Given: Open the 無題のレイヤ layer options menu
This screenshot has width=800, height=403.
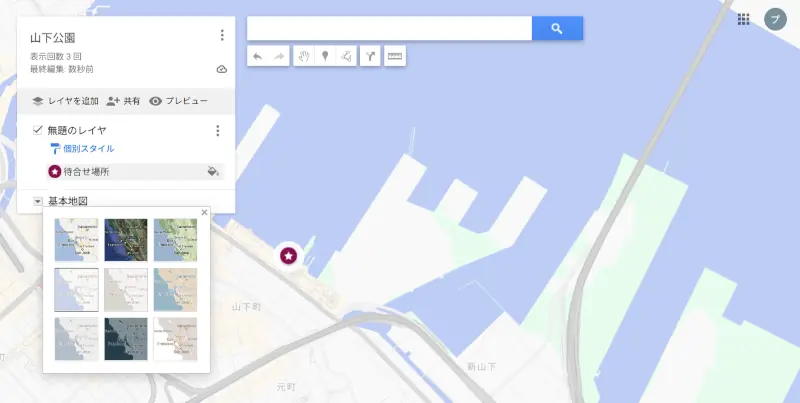Looking at the screenshot, I should pyautogui.click(x=218, y=131).
